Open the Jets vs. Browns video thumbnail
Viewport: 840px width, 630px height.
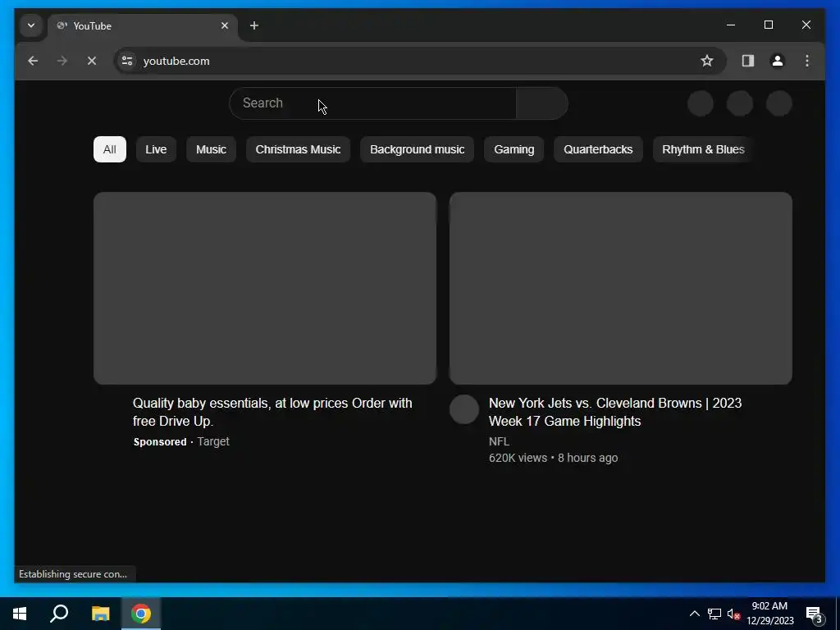(x=620, y=288)
